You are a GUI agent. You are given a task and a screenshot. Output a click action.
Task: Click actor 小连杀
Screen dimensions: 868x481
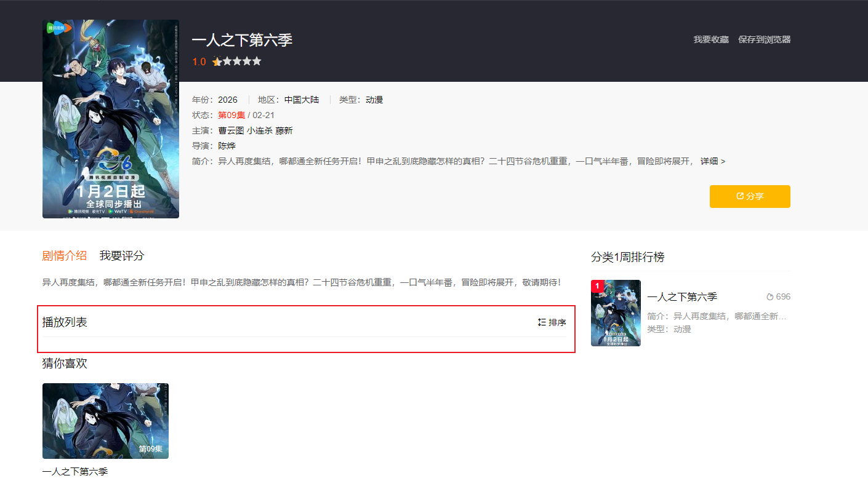pyautogui.click(x=260, y=130)
